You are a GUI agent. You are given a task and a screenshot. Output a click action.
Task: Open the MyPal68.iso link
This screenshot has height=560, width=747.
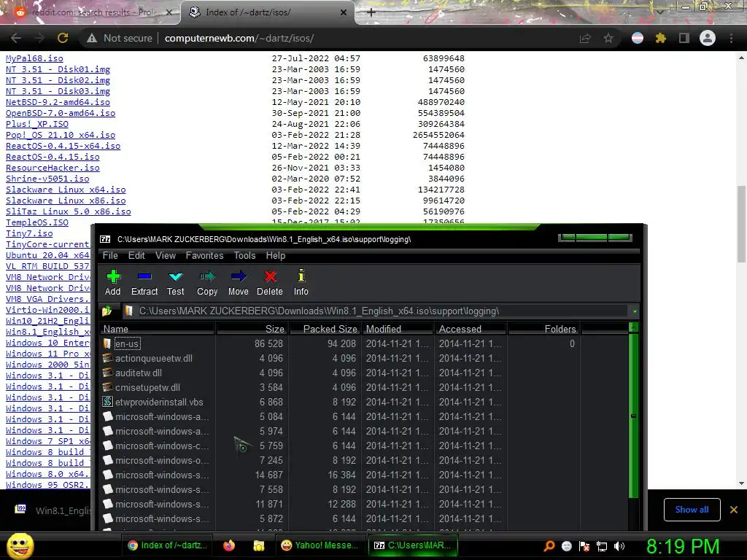34,58
